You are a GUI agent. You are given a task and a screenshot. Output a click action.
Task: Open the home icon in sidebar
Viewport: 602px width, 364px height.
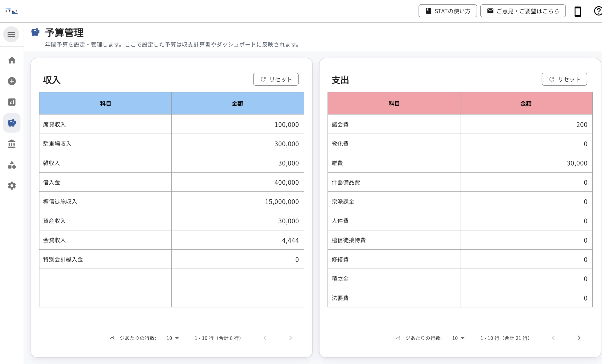pyautogui.click(x=12, y=60)
